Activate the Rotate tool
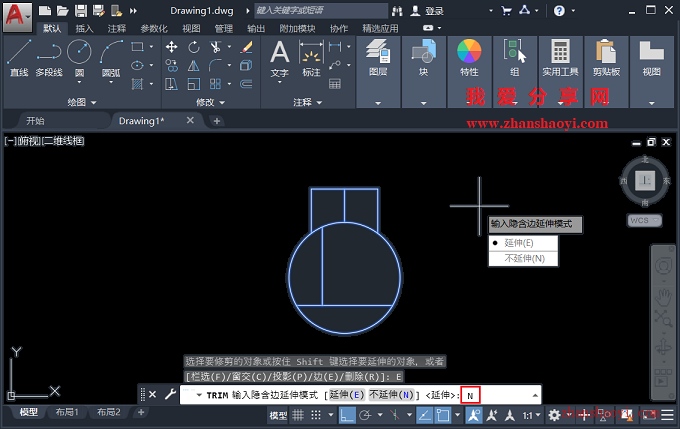Image resolution: width=680 pixels, height=429 pixels. click(194, 47)
